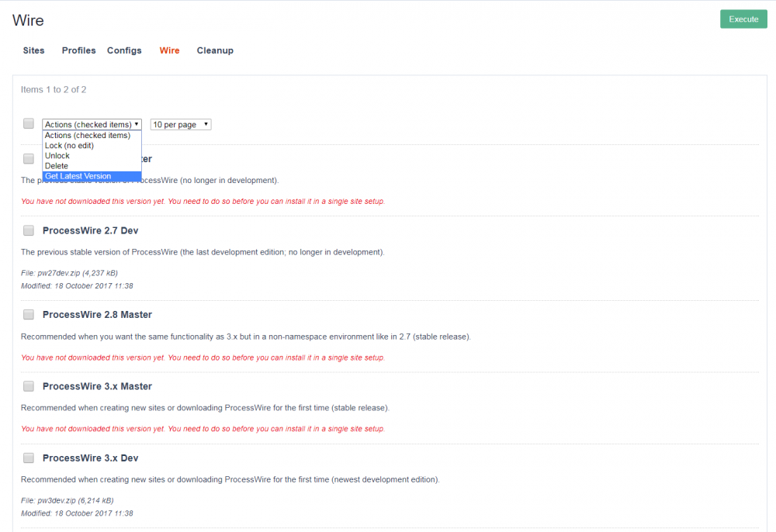Open the Cleanup tab

pyautogui.click(x=215, y=50)
